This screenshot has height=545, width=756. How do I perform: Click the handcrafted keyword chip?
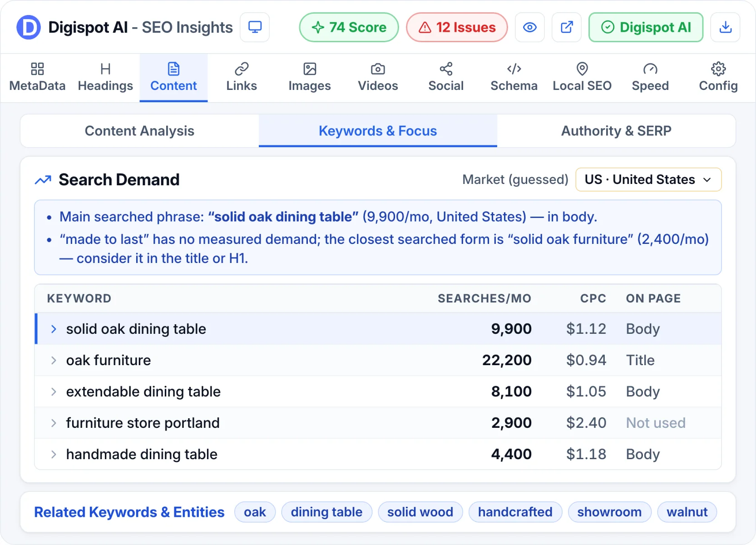(515, 512)
